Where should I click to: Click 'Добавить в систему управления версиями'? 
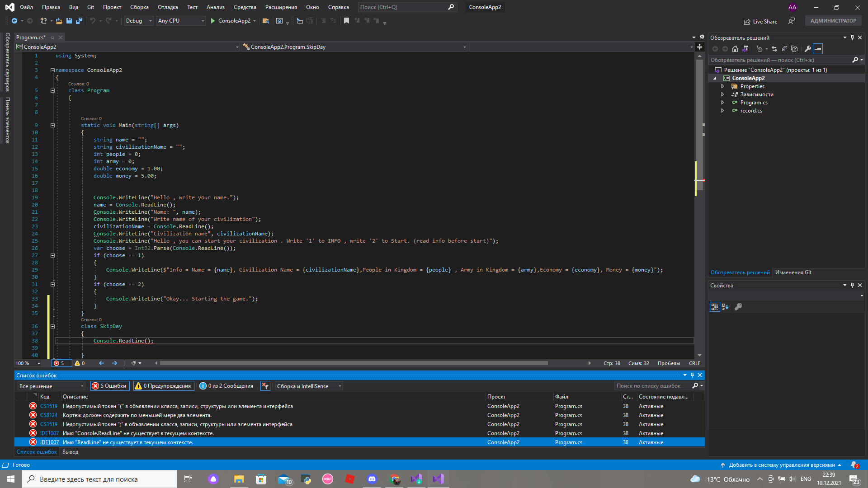point(781,465)
